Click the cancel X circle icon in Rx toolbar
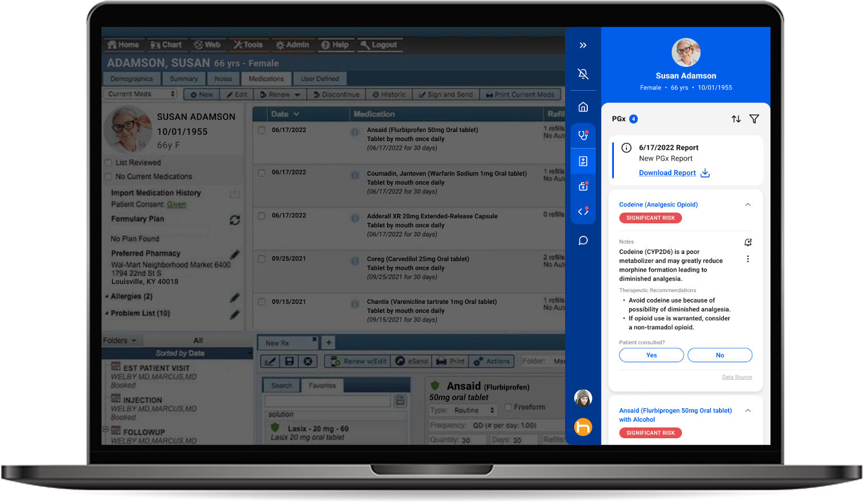 [308, 361]
